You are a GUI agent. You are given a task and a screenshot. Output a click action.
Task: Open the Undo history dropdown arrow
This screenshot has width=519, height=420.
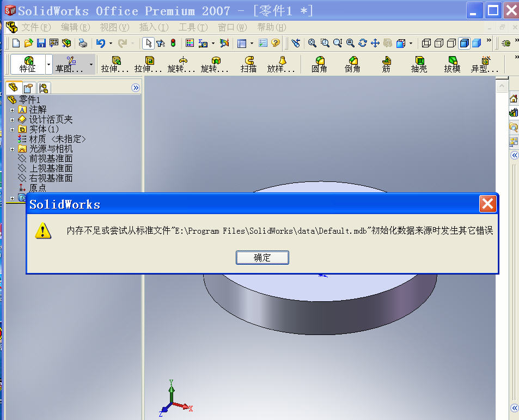[x=111, y=43]
